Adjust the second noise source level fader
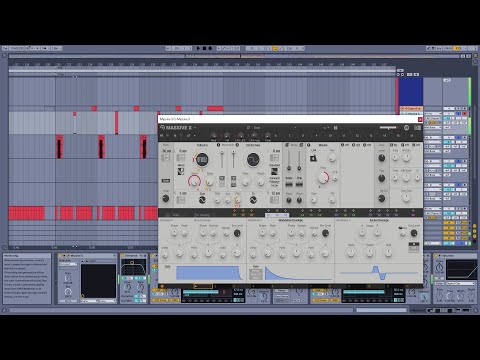Screen dimensions: 480x360 click(x=299, y=160)
